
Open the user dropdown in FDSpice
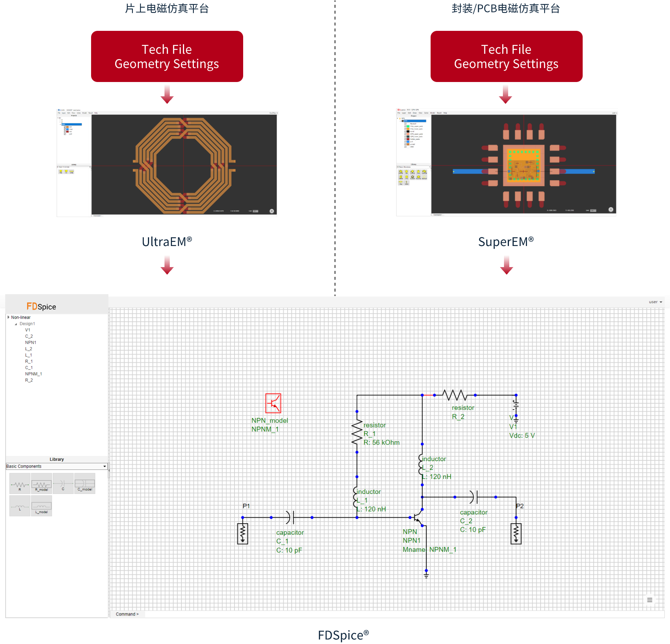point(655,302)
